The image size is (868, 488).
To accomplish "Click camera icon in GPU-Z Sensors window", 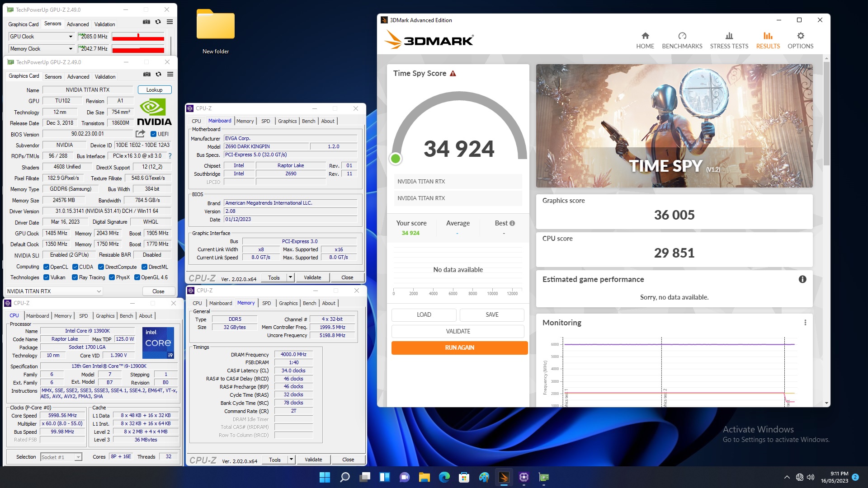I will (146, 22).
